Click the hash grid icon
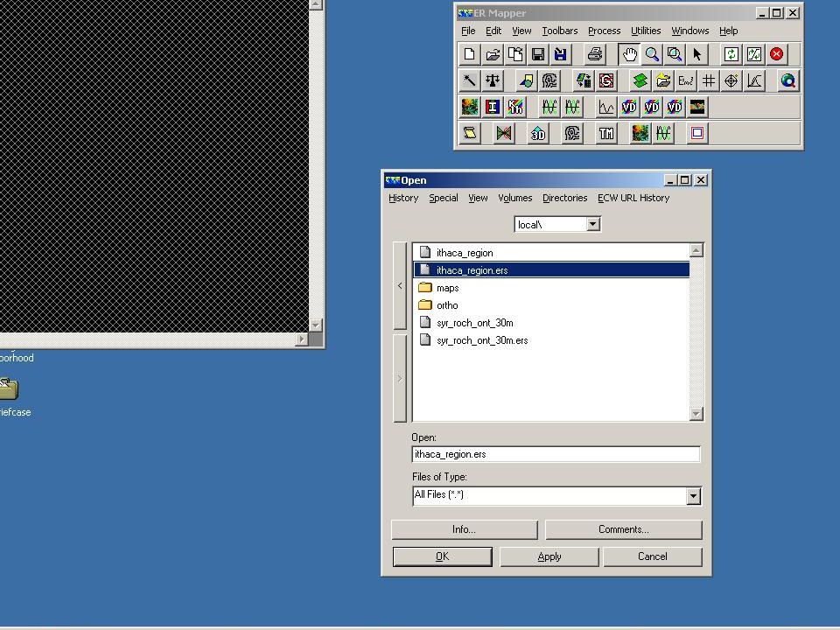The height and width of the screenshot is (630, 840). 709,80
